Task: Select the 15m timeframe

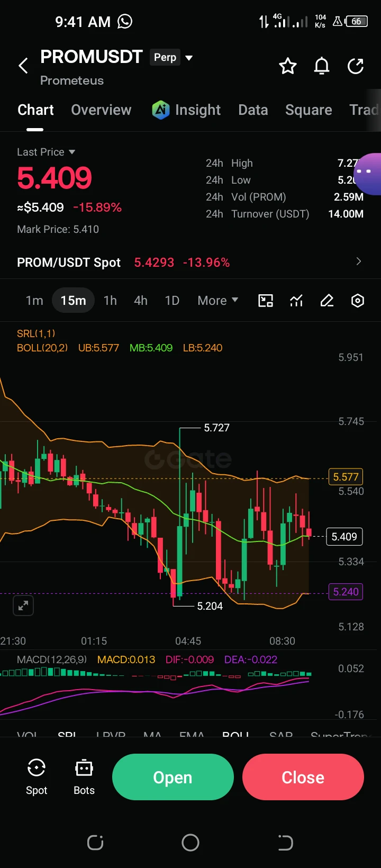Action: coord(73,301)
